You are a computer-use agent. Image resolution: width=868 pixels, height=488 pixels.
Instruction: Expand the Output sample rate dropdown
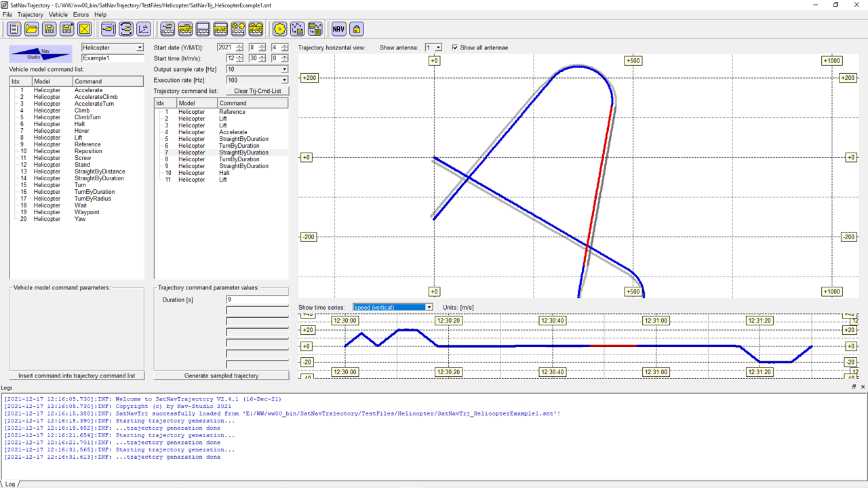[x=284, y=69]
